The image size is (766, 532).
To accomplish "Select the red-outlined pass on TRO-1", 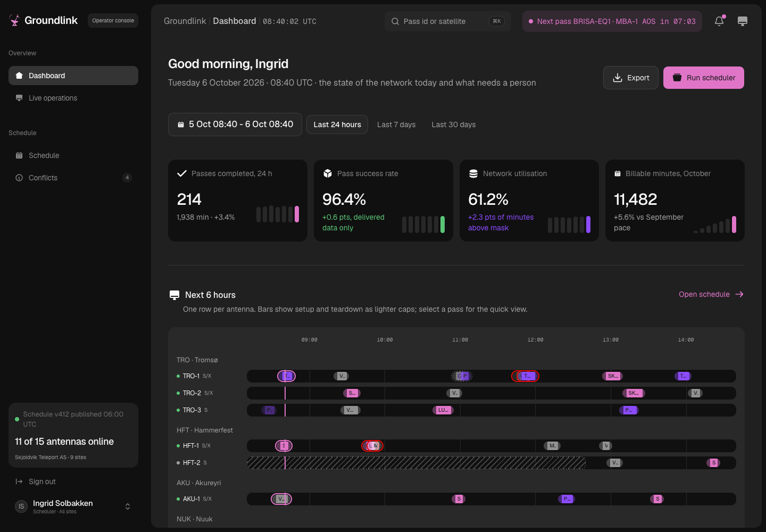I will click(x=525, y=376).
